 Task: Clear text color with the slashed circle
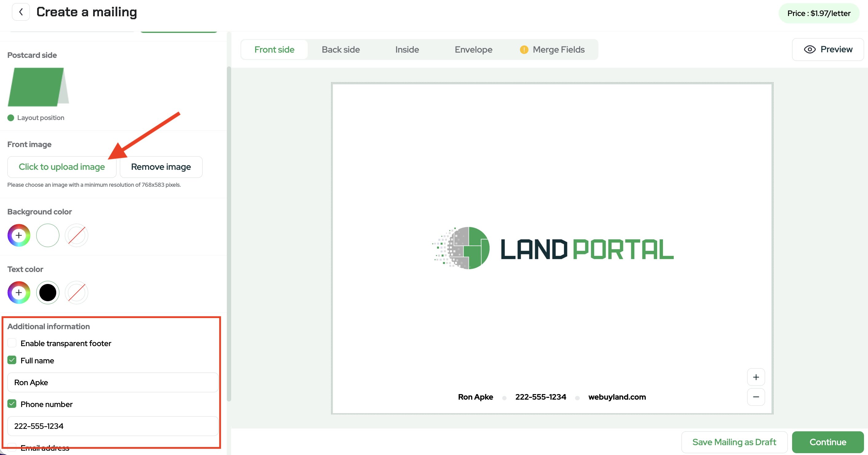click(x=77, y=293)
